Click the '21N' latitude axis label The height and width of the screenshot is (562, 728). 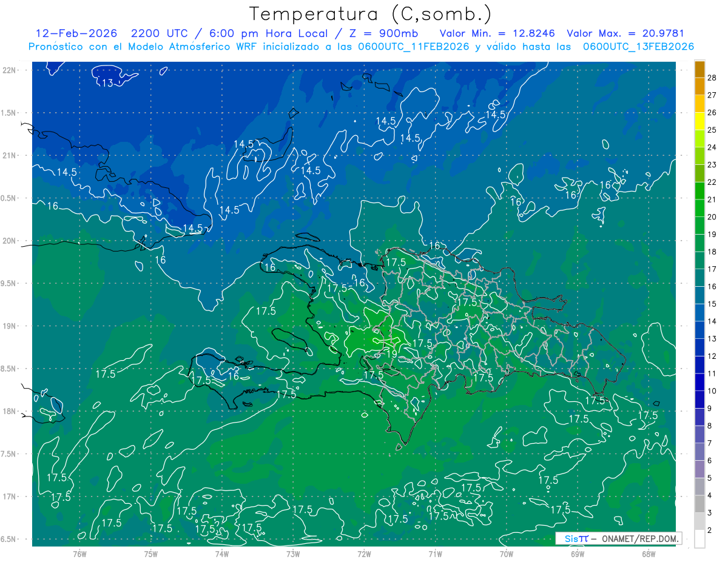(x=9, y=156)
